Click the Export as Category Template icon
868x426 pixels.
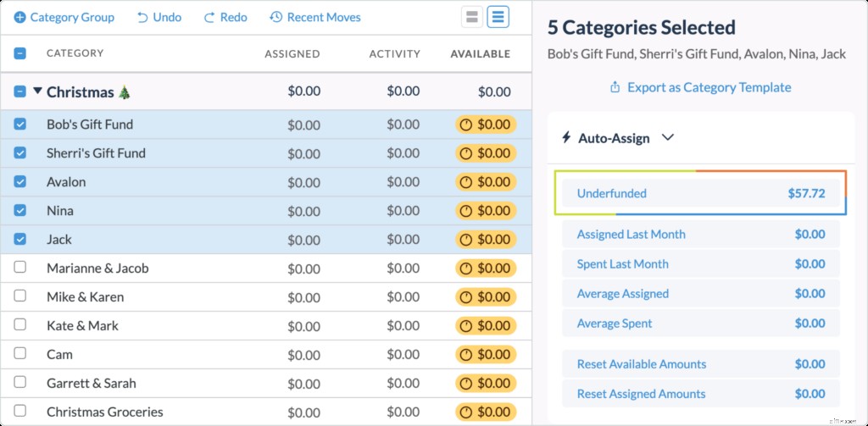coord(615,87)
